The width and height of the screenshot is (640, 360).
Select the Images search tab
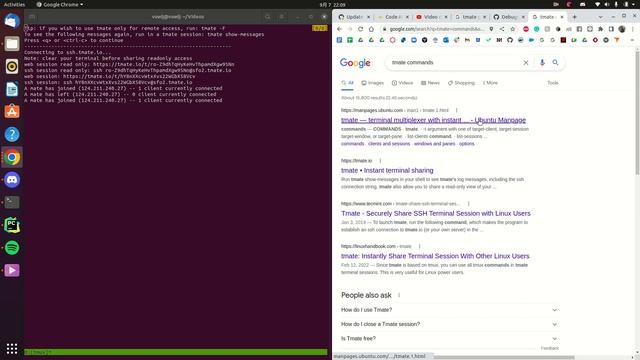click(x=373, y=83)
